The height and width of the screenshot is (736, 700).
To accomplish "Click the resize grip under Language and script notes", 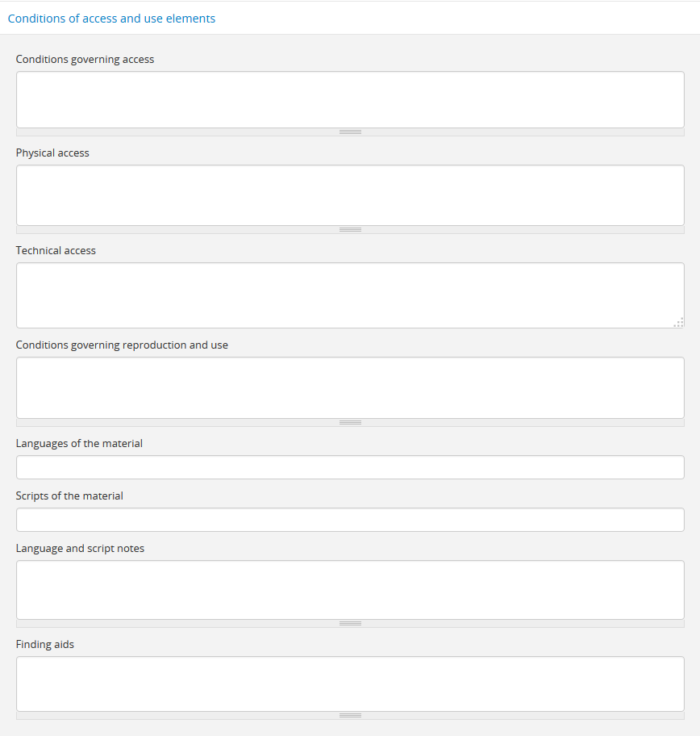I will [350, 623].
